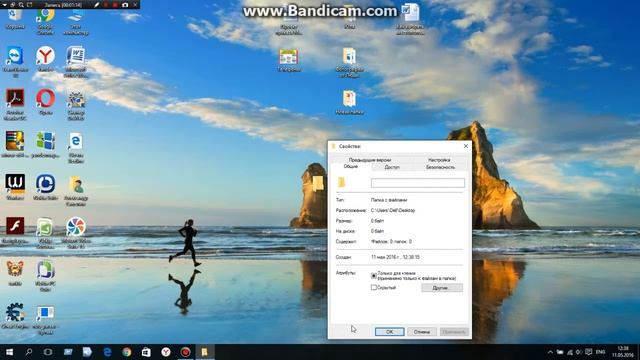Select the TeamViewer desktop shortcut

coord(16,61)
